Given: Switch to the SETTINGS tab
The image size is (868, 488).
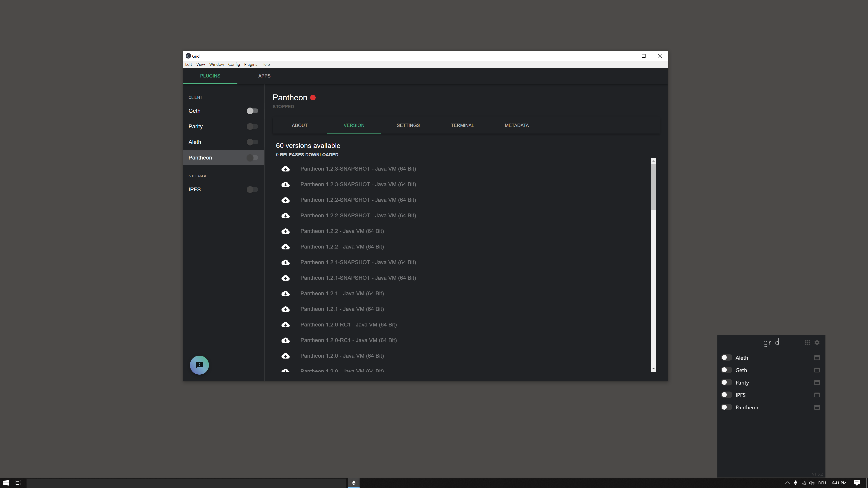Looking at the screenshot, I should 408,125.
